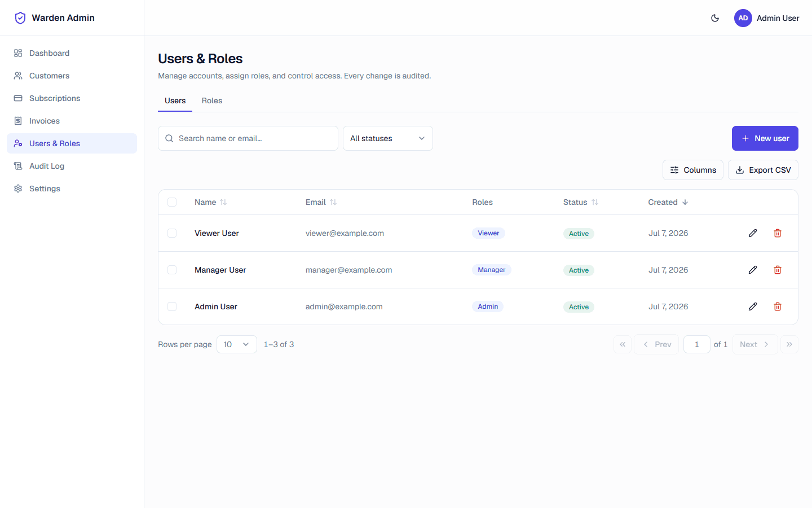The height and width of the screenshot is (508, 812).
Task: Check the Manager User row checkbox
Action: 172,270
